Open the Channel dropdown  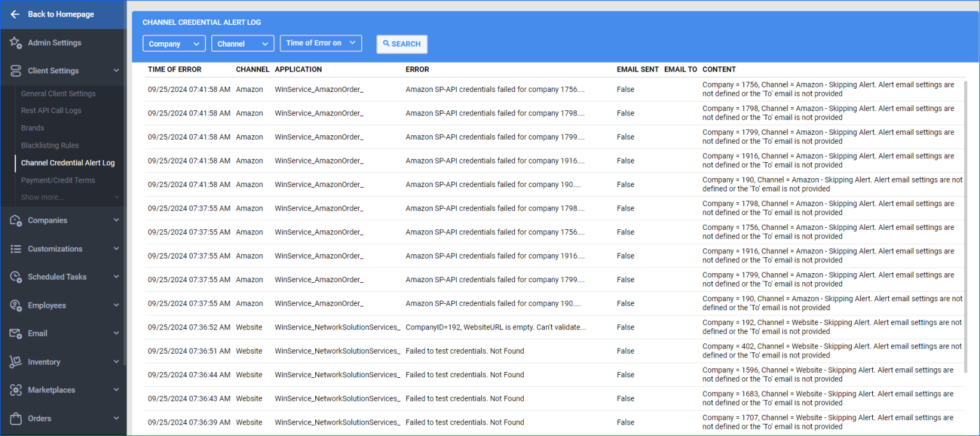[242, 43]
